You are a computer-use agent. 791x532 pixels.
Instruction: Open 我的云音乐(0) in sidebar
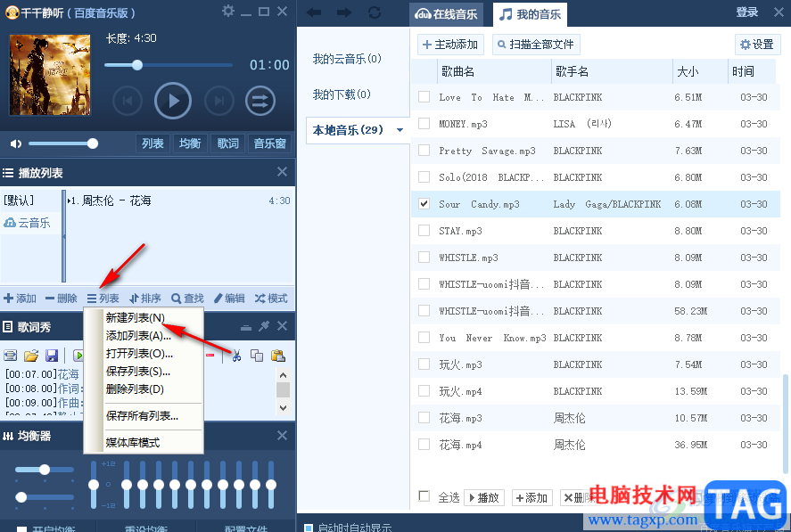pyautogui.click(x=347, y=59)
